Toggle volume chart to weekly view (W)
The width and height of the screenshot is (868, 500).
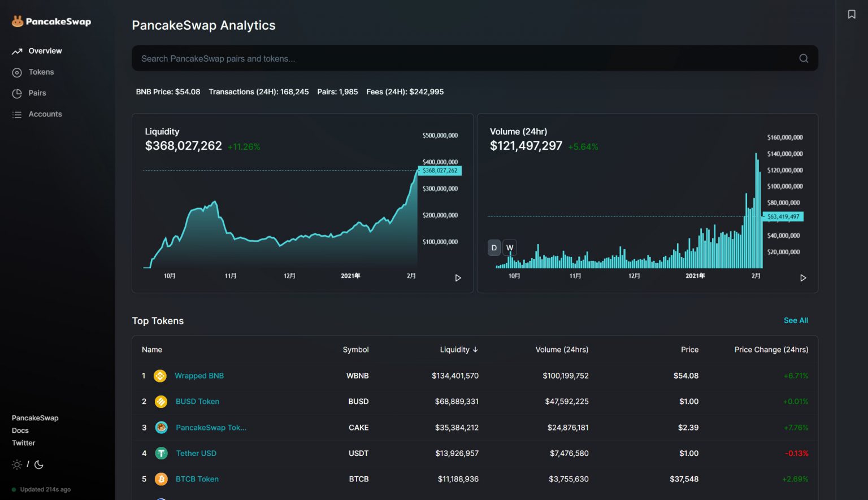coord(510,247)
